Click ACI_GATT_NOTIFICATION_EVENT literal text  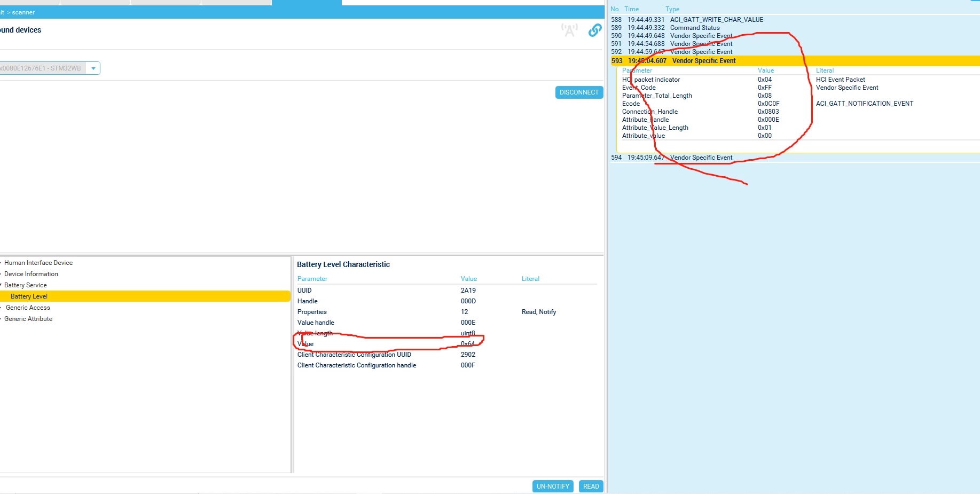coord(865,104)
